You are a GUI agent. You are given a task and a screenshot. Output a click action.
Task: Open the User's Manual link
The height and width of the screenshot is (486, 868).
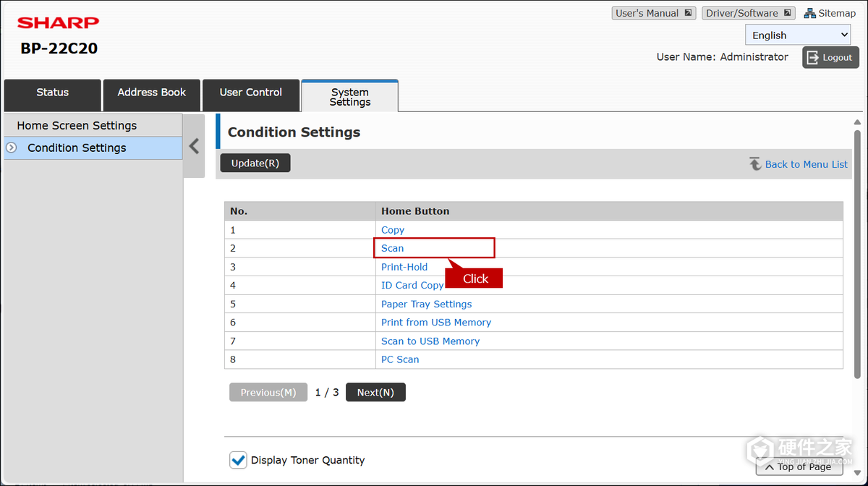(x=655, y=13)
